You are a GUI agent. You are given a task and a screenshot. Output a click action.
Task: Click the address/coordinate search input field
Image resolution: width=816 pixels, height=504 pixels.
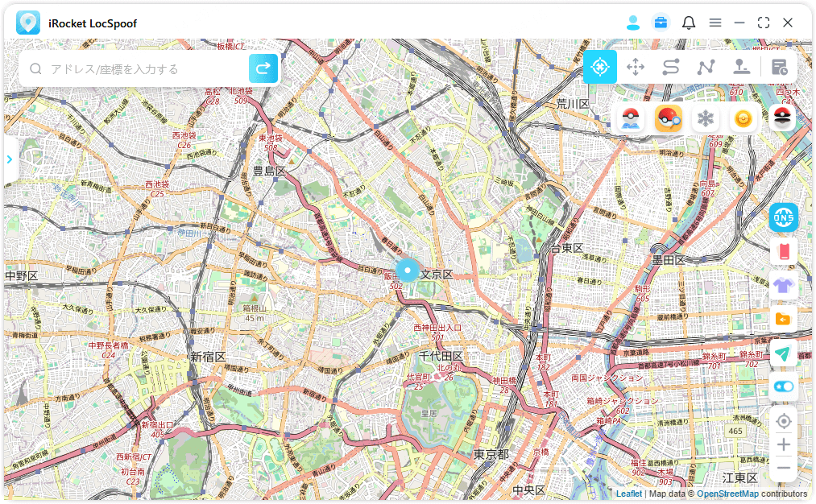(x=147, y=68)
